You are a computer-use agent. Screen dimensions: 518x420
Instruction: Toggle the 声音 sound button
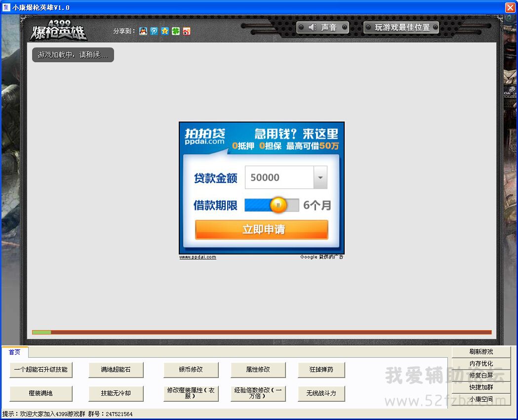[323, 28]
